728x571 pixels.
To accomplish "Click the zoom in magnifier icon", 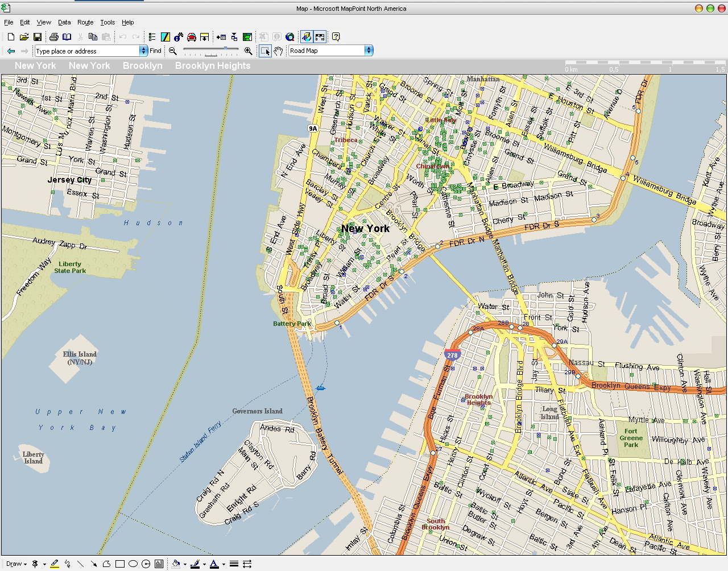I will pyautogui.click(x=248, y=51).
